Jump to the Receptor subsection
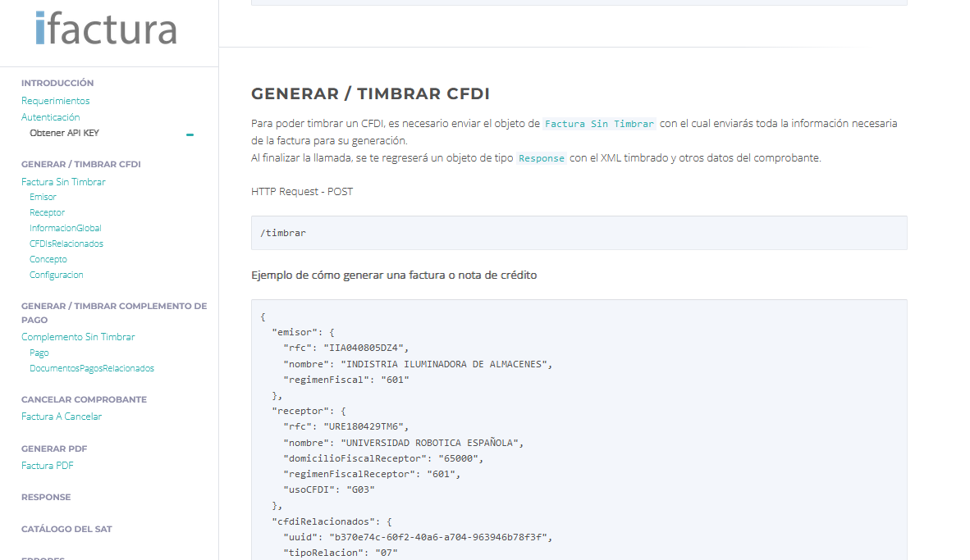970x560 pixels. [47, 212]
